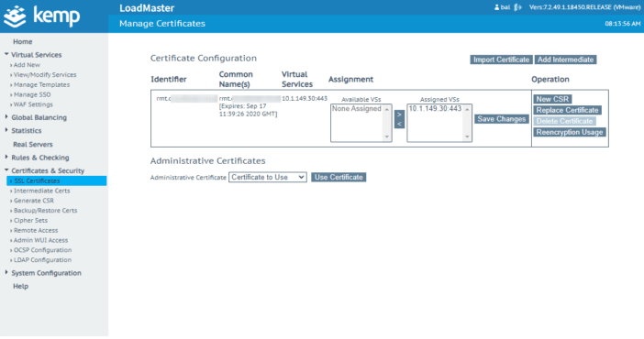Expand System Configuration section
This screenshot has width=644, height=339.
(x=46, y=273)
